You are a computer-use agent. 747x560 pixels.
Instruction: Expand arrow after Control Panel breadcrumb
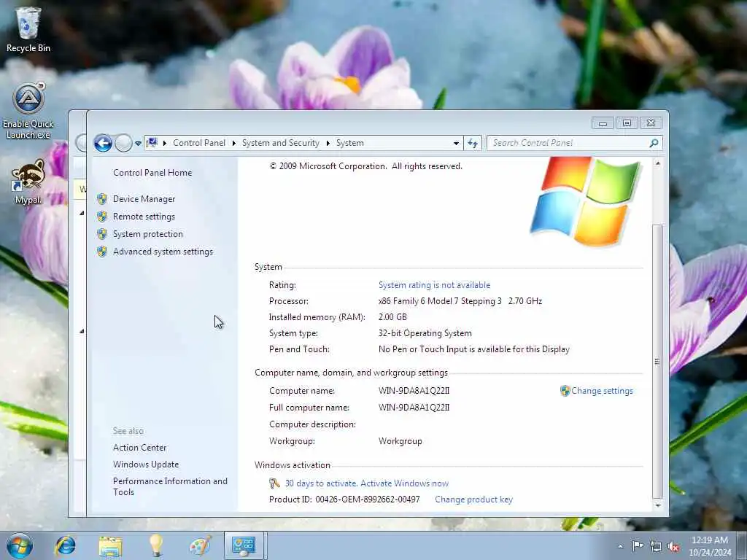coord(234,144)
